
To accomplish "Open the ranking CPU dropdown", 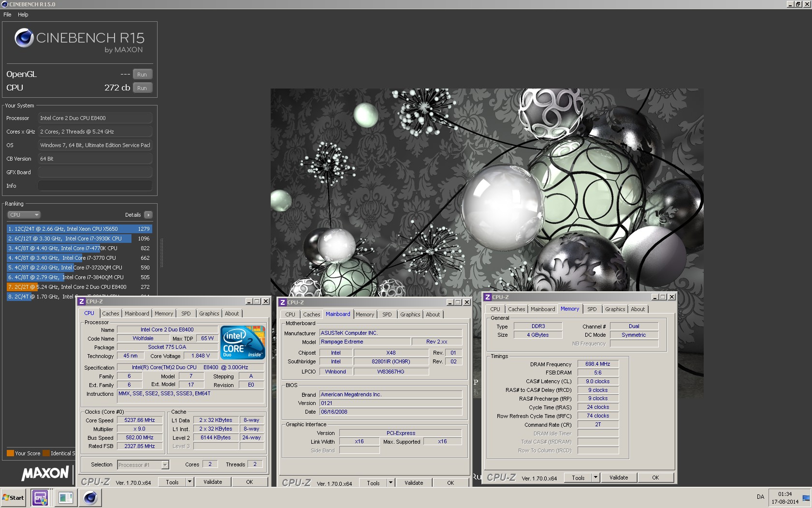I will 24,215.
